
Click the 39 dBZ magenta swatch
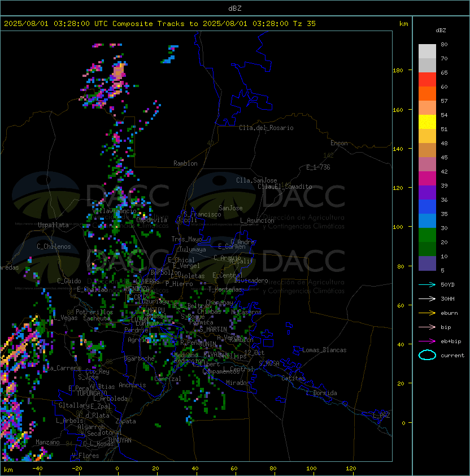(x=427, y=179)
